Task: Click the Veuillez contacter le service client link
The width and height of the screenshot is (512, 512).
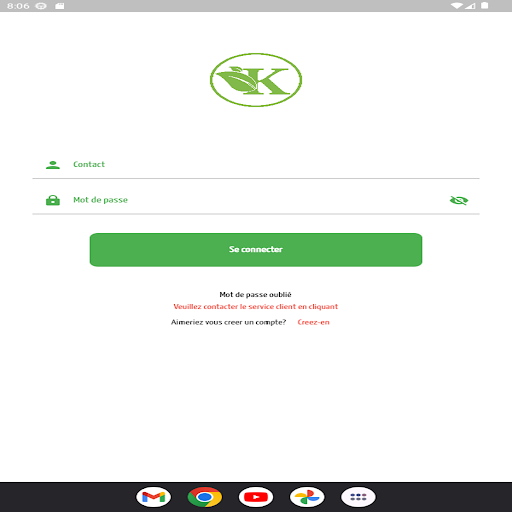Action: click(256, 307)
